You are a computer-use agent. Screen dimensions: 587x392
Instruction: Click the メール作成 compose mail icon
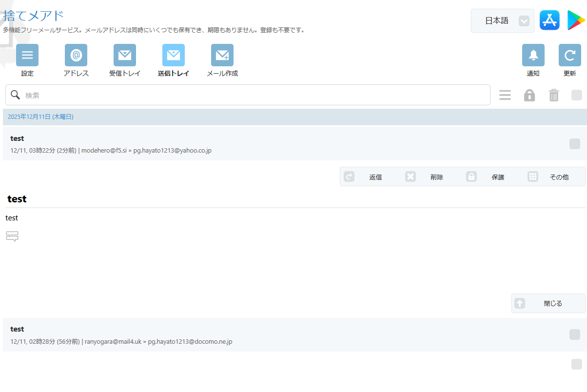pyautogui.click(x=222, y=55)
